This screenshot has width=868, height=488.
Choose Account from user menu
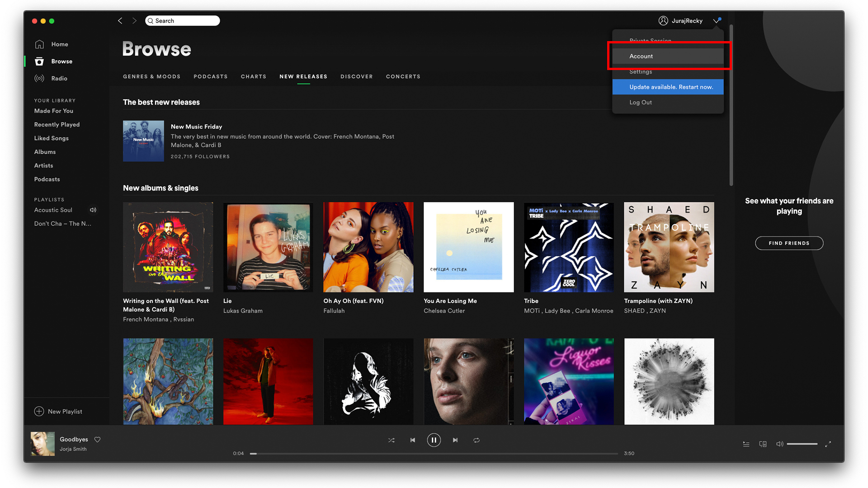pyautogui.click(x=668, y=56)
